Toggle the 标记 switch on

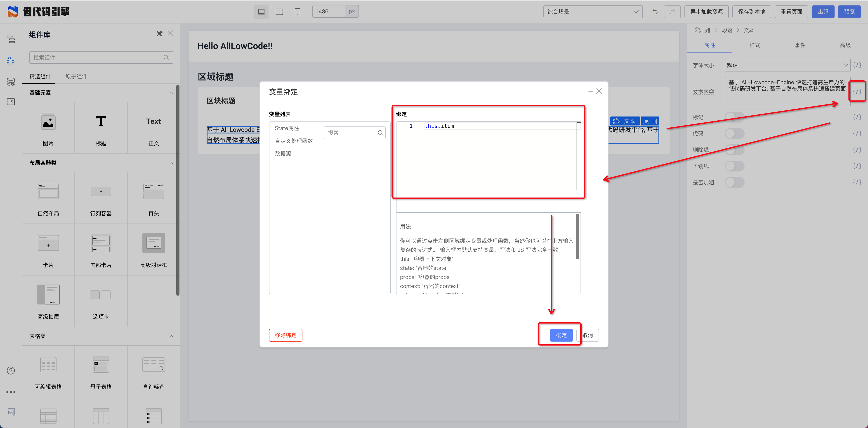(x=734, y=117)
